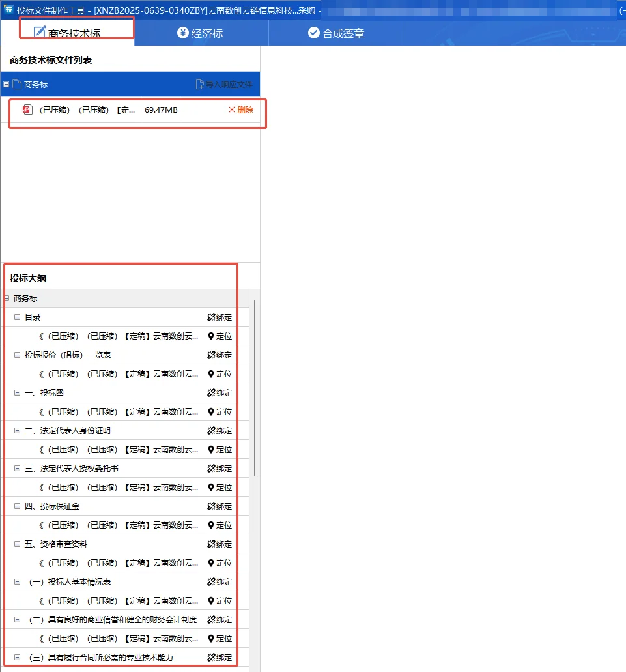
Task: Collapse the 四、投标保证金 node
Action: coord(17,506)
